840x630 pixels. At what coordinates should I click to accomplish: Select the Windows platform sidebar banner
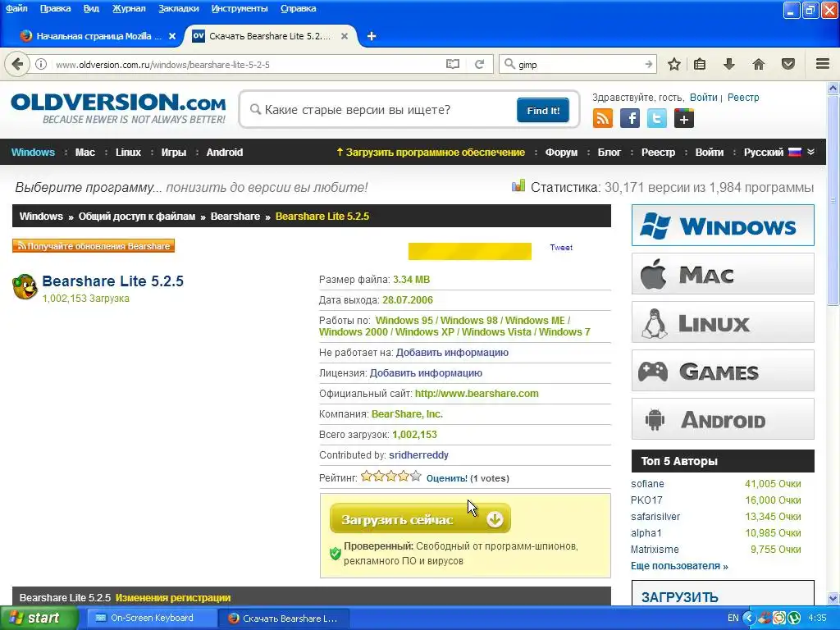tap(723, 226)
